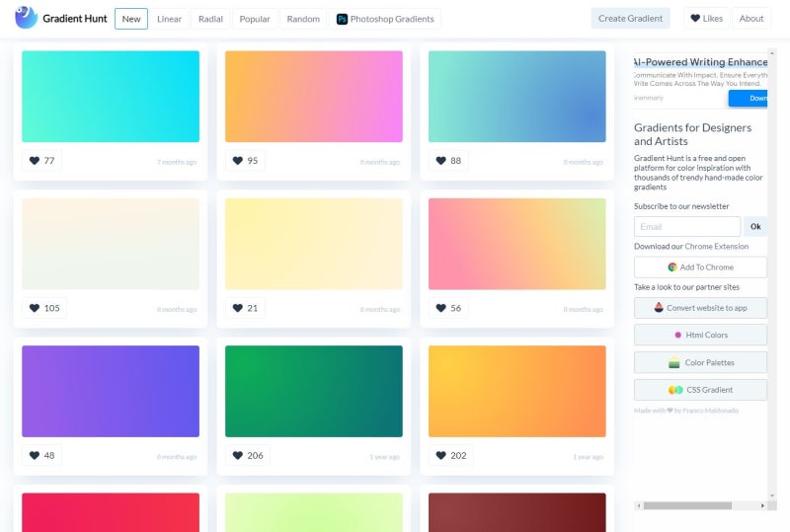Like the yellow-orange gradient with 202 likes
This screenshot has width=790, height=532.
pyautogui.click(x=451, y=455)
